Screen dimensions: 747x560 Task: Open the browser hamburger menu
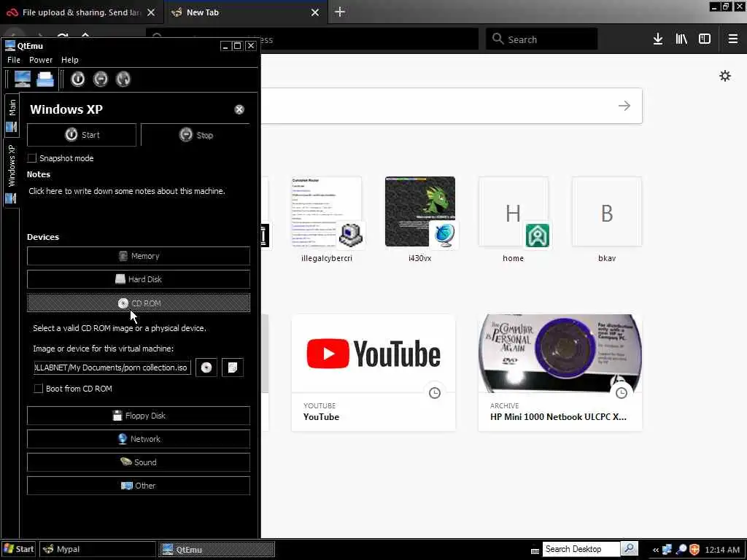tap(733, 39)
